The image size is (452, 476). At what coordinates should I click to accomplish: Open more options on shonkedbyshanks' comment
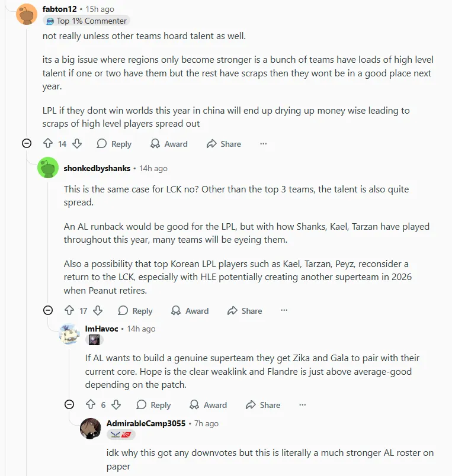coord(284,311)
